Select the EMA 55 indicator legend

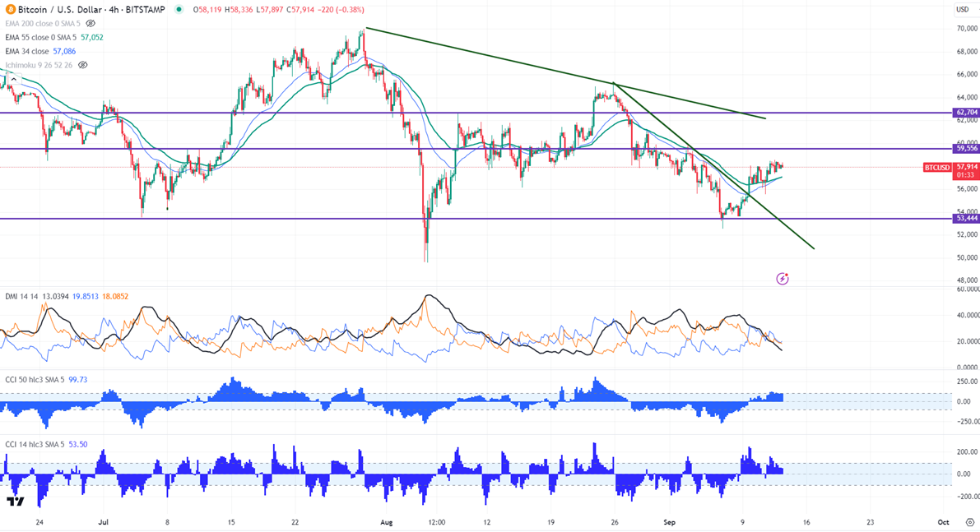[x=41, y=38]
